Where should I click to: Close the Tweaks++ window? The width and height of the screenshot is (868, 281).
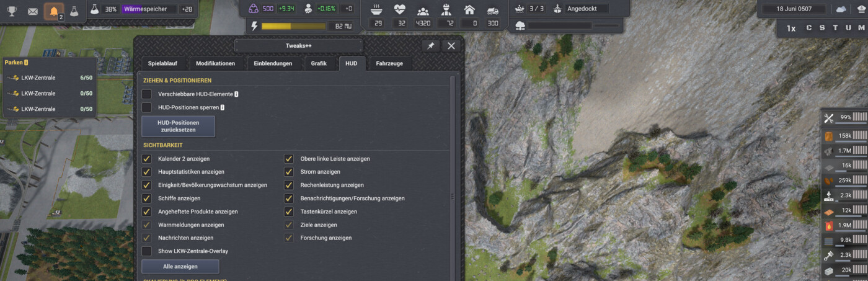(x=451, y=46)
